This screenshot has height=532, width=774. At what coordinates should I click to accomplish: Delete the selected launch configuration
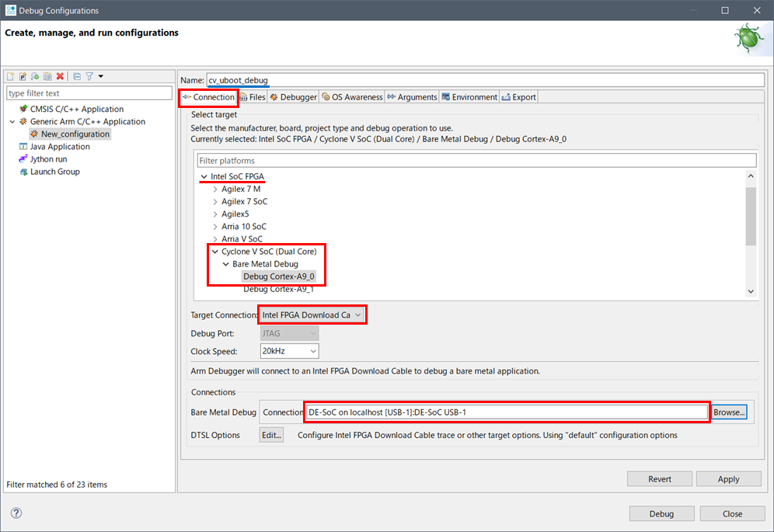tap(60, 76)
